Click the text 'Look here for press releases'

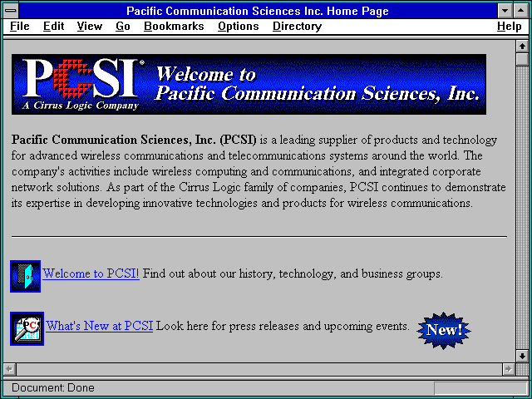click(228, 326)
